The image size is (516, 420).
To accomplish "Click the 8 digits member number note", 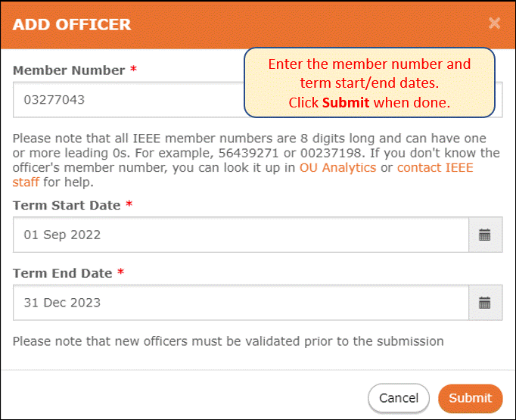I will click(x=256, y=160).
